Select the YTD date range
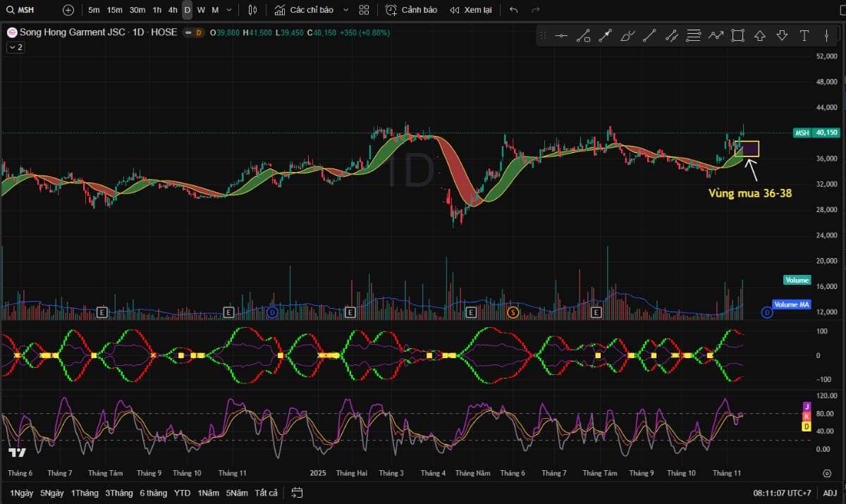 click(182, 493)
